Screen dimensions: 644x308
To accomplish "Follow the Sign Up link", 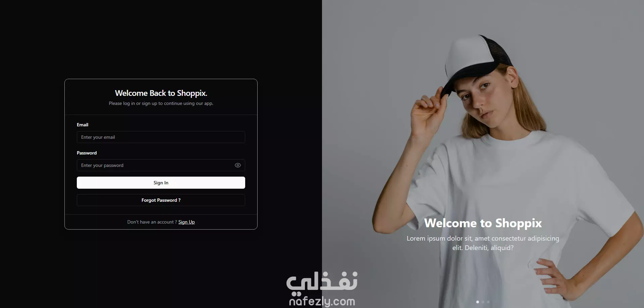I will (186, 222).
